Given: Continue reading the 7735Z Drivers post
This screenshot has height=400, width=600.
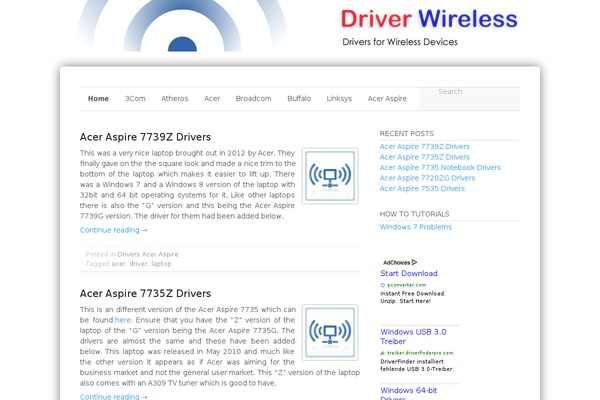Looking at the screenshot, I should pyautogui.click(x=114, y=396).
